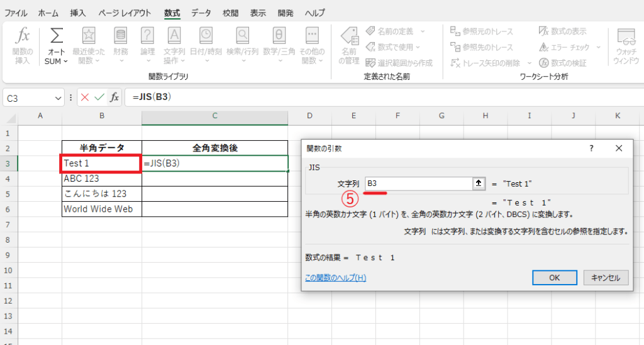Expand Define Name (名前の定義) dropdown arrow
The image size is (644, 345).
423,31
